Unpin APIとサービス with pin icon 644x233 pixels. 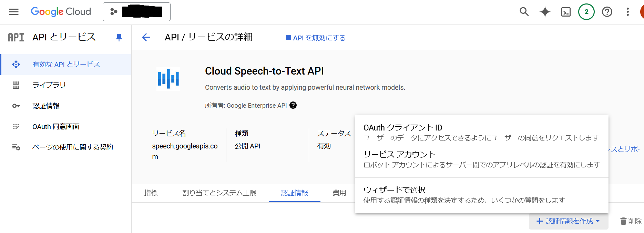[x=119, y=37]
